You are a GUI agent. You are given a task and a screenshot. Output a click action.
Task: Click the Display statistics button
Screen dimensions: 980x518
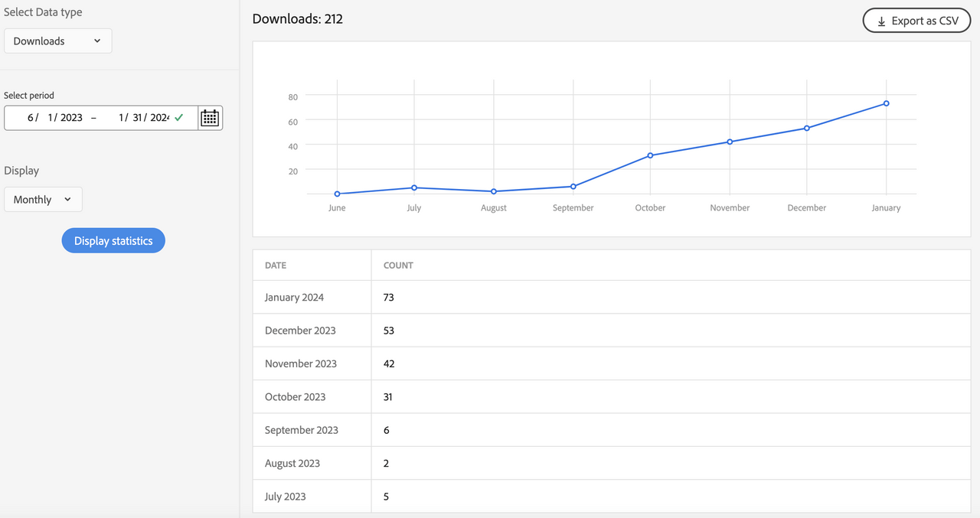click(113, 241)
